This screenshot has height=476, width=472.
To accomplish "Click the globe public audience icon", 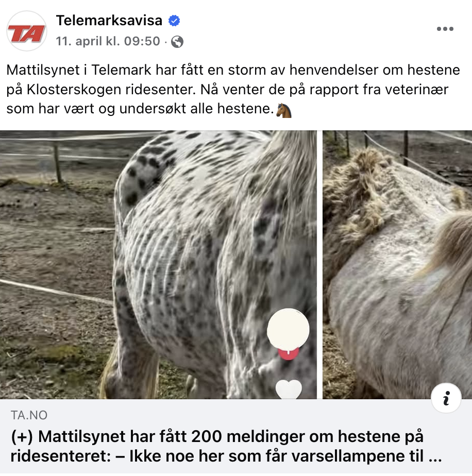I will point(177,42).
